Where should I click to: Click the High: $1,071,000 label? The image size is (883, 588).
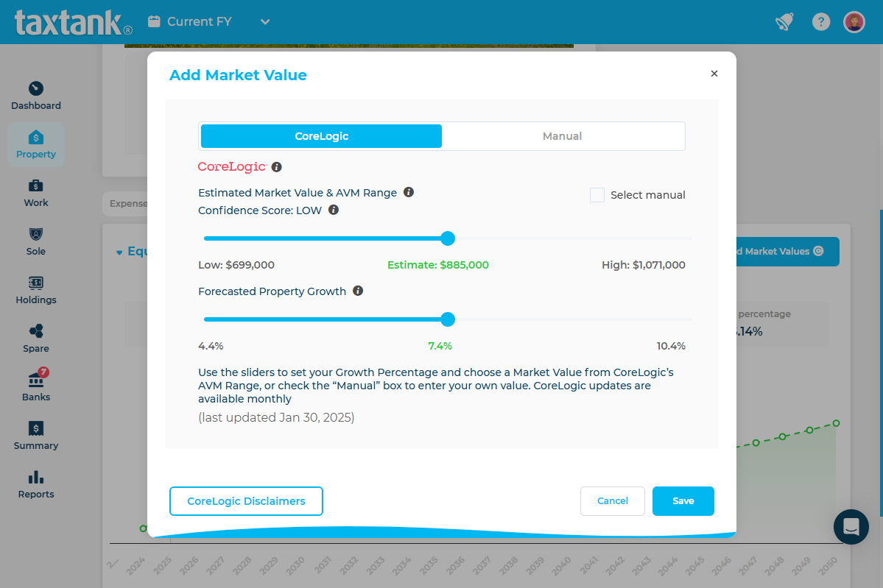click(644, 265)
